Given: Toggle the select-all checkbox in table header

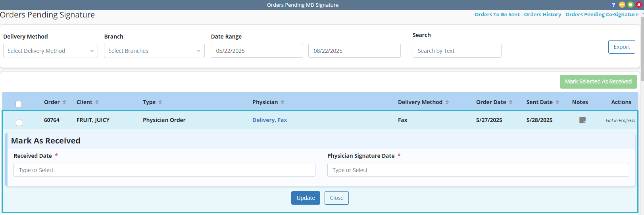Looking at the screenshot, I should tap(19, 104).
